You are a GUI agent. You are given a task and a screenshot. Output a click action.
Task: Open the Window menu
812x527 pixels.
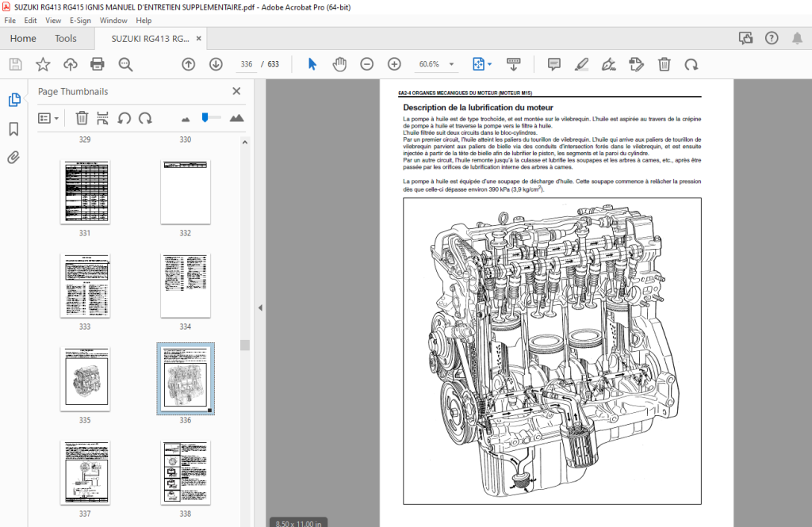point(113,20)
